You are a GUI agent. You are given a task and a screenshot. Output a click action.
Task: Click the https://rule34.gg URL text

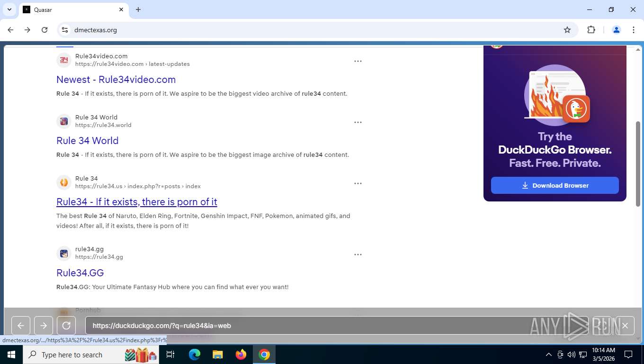[x=99, y=257]
